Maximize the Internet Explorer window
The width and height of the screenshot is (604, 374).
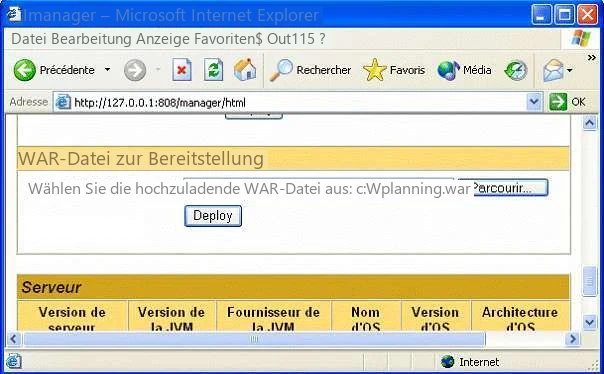[564, 15]
